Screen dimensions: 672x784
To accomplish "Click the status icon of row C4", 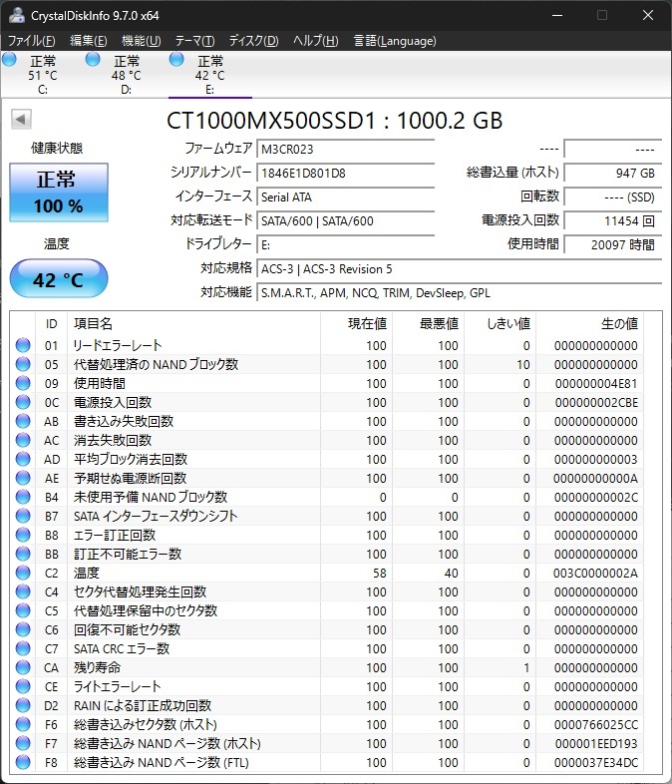I will point(23,591).
